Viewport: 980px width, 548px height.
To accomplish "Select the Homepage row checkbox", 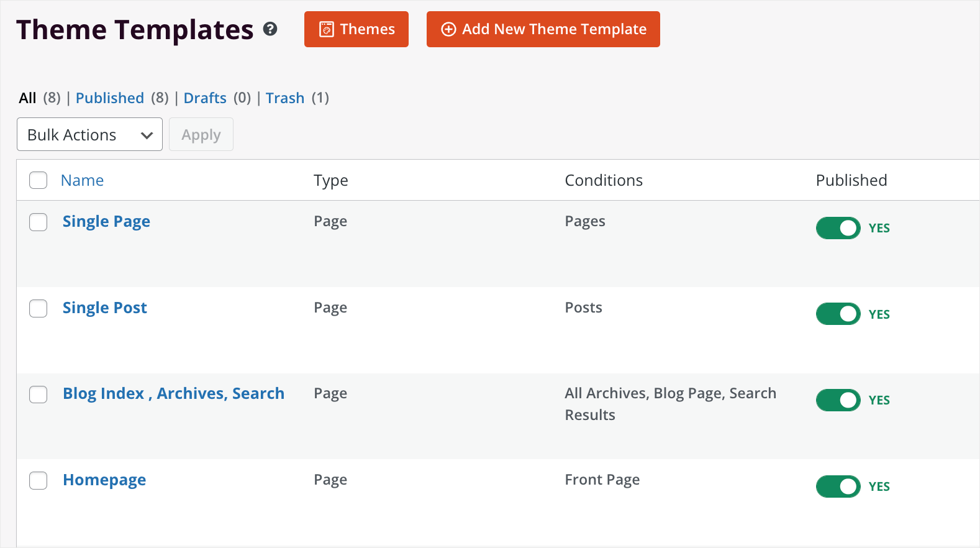I will (x=39, y=480).
